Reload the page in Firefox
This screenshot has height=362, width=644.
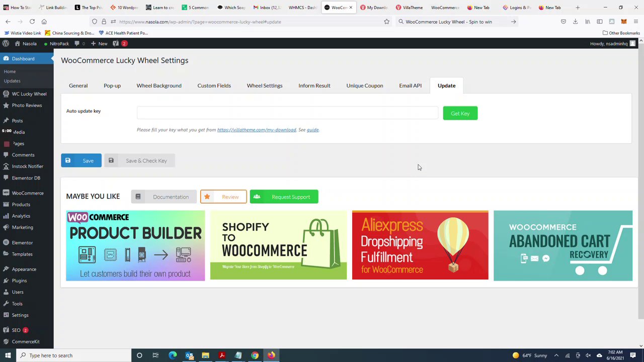click(32, 22)
